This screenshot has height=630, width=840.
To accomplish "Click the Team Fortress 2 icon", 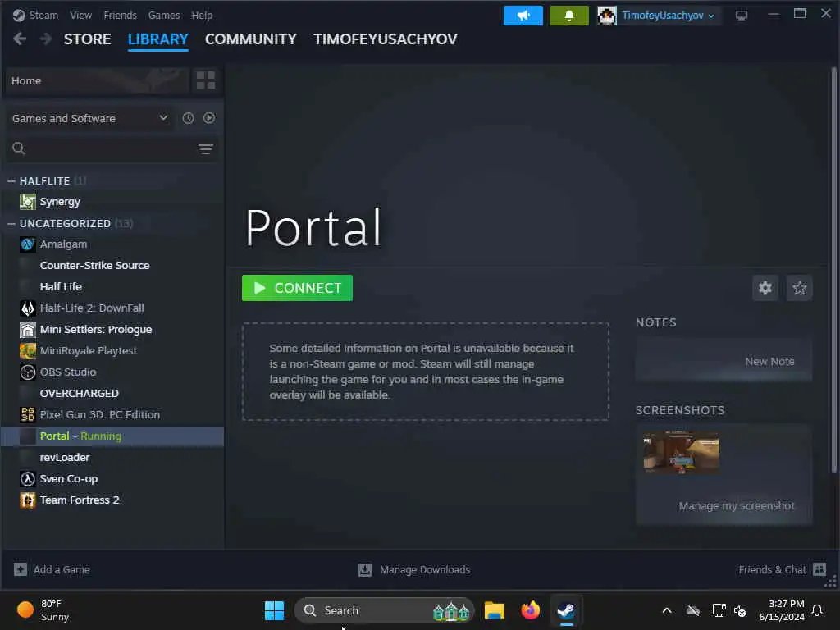I will click(27, 500).
